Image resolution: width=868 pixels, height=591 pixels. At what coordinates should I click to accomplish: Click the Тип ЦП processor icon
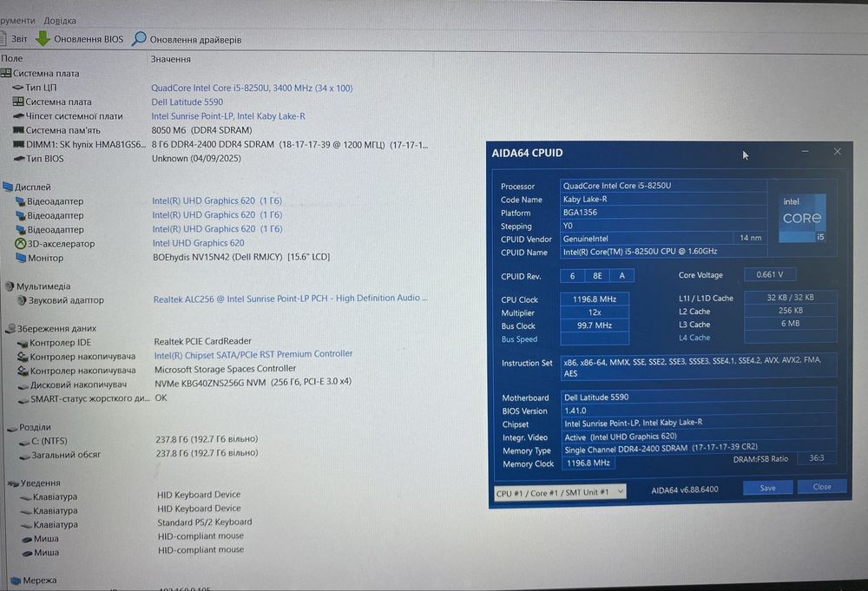[18, 87]
